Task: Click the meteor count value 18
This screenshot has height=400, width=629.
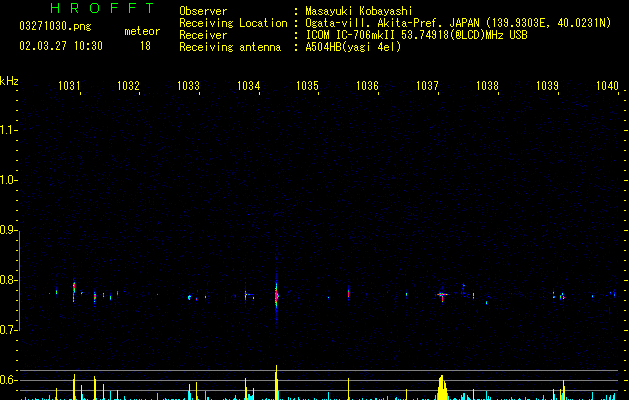Action: click(x=145, y=46)
